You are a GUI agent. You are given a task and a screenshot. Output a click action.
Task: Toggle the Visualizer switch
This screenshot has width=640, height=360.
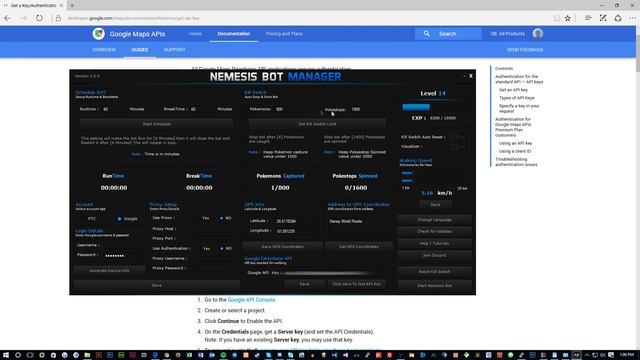[457, 146]
